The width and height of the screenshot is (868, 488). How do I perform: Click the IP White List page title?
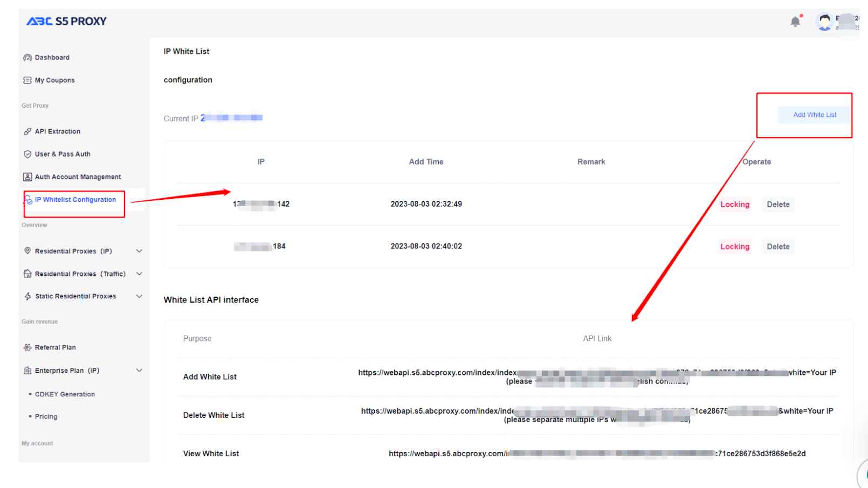pos(187,51)
